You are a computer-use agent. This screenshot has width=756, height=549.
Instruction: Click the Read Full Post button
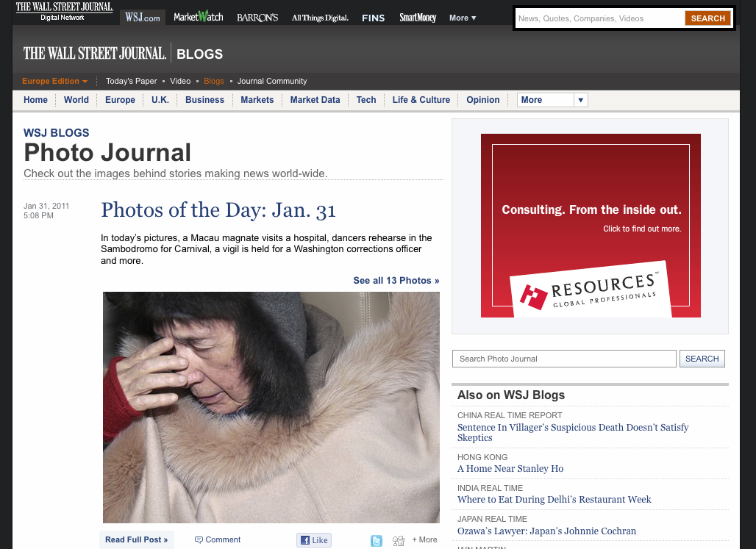coord(137,540)
